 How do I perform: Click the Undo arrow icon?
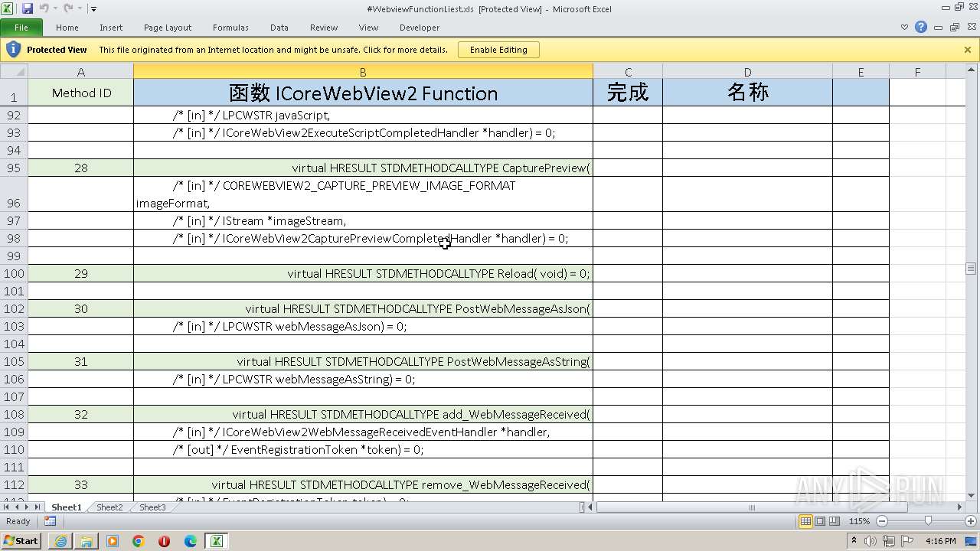point(44,8)
